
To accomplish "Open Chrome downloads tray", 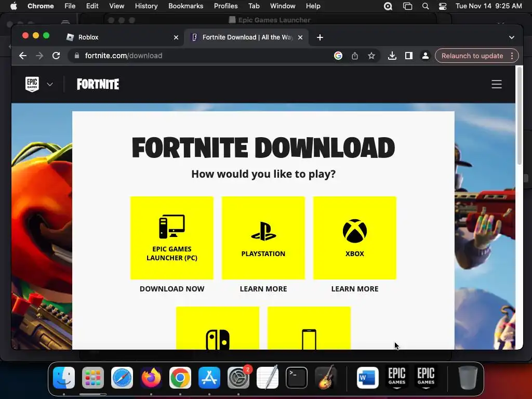I will (392, 56).
